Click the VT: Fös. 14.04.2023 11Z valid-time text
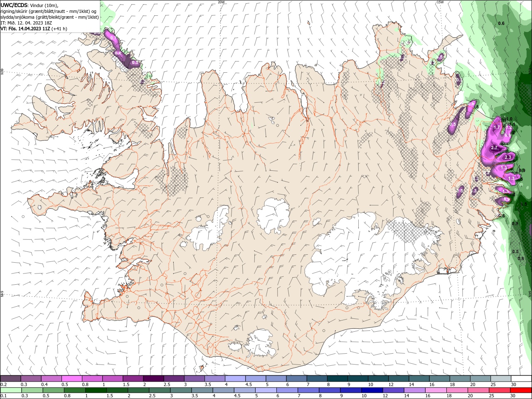This screenshot has height=399, width=532. tap(26, 29)
